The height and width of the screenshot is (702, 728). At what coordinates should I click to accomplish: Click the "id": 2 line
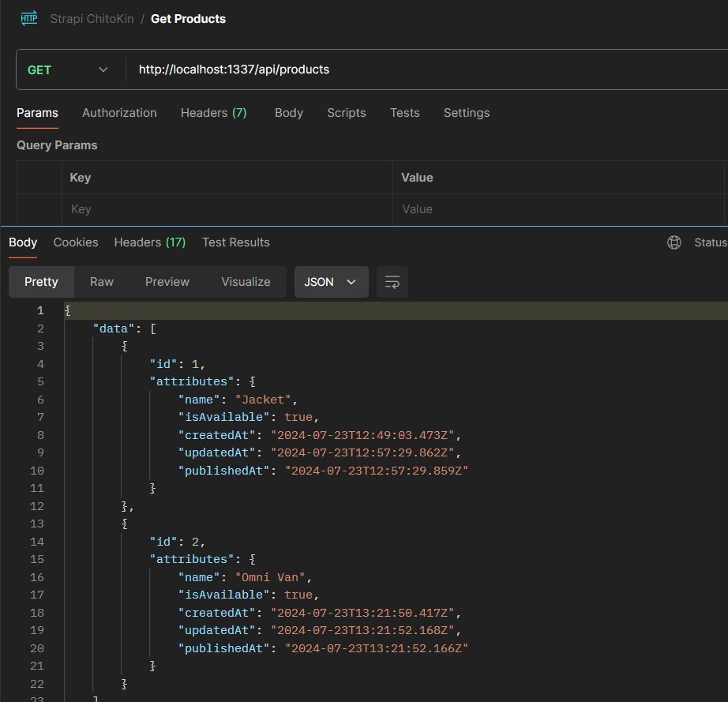click(x=178, y=542)
